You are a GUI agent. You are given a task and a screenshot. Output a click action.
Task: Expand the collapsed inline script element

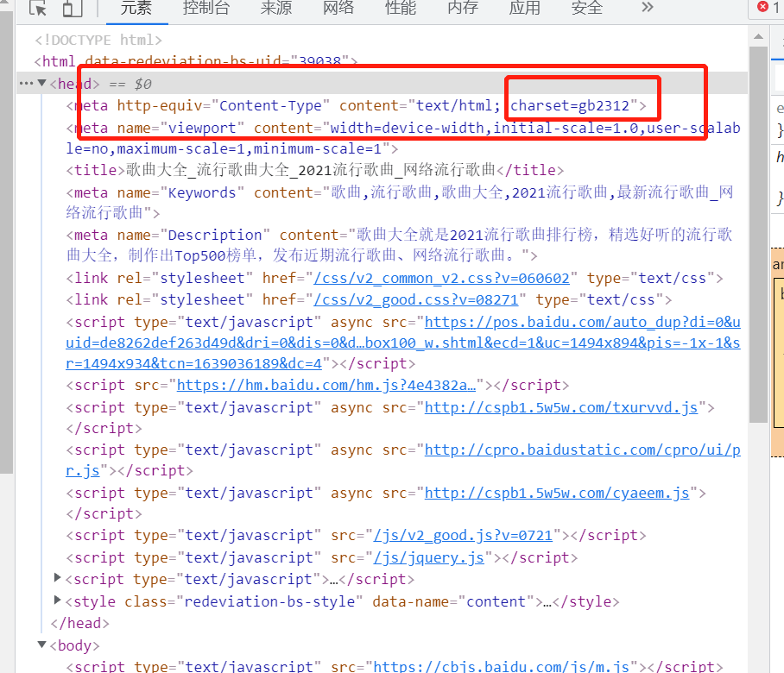pyautogui.click(x=58, y=578)
